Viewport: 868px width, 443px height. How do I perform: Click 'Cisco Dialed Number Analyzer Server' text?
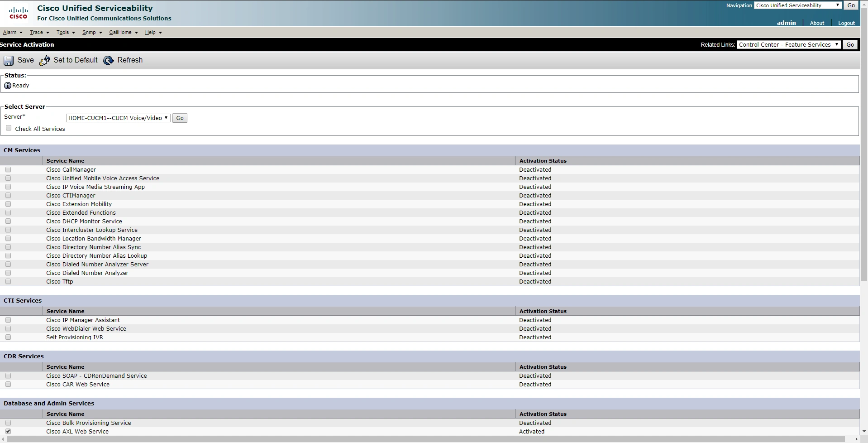point(97,264)
